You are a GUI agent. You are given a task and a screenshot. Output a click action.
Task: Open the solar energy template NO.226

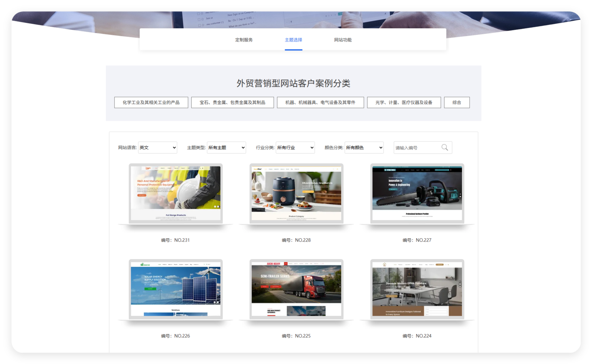pos(175,289)
